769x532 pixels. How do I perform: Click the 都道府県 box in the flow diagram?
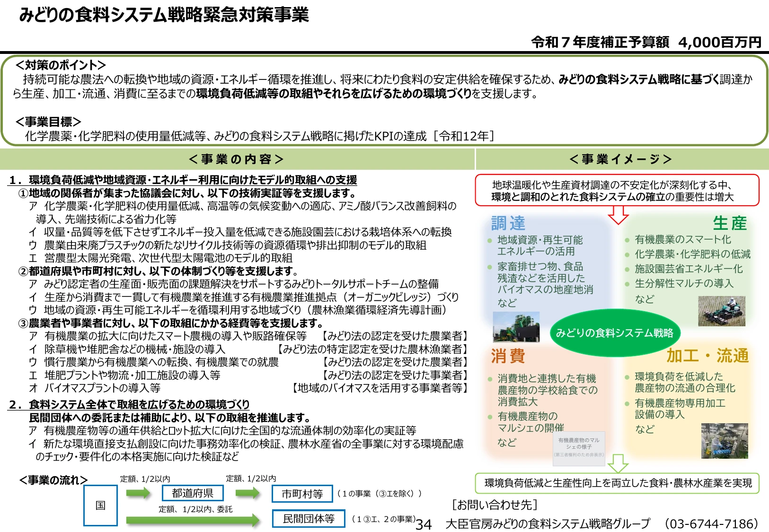(193, 493)
